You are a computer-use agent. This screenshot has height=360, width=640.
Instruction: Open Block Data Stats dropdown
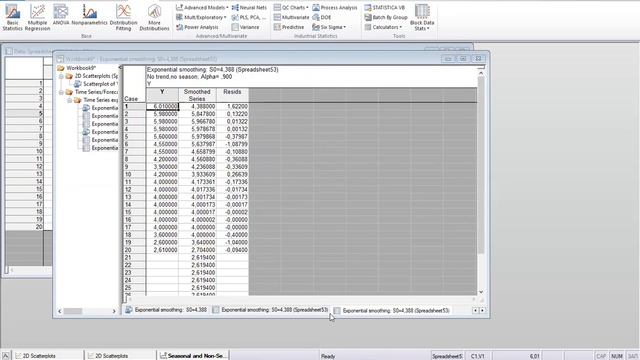[x=422, y=17]
